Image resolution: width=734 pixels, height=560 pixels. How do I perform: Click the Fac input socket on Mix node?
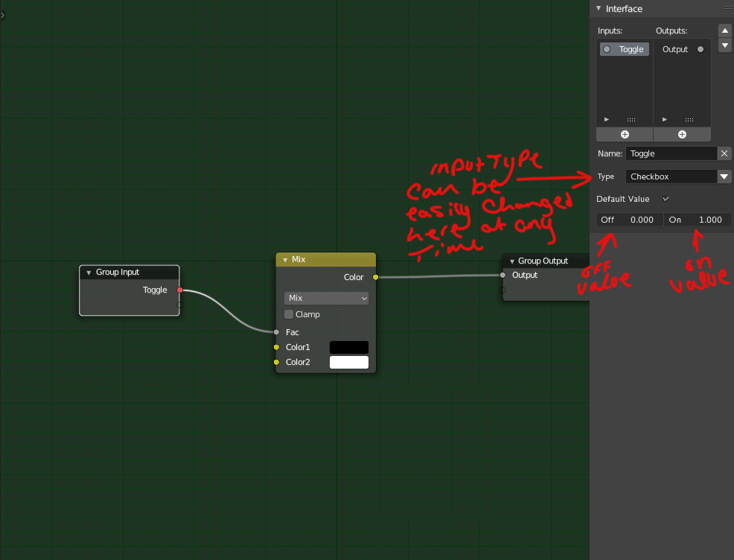(276, 332)
